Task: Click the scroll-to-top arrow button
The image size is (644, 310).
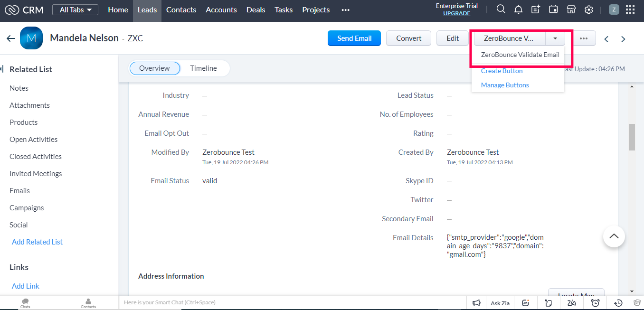Action: [x=614, y=236]
